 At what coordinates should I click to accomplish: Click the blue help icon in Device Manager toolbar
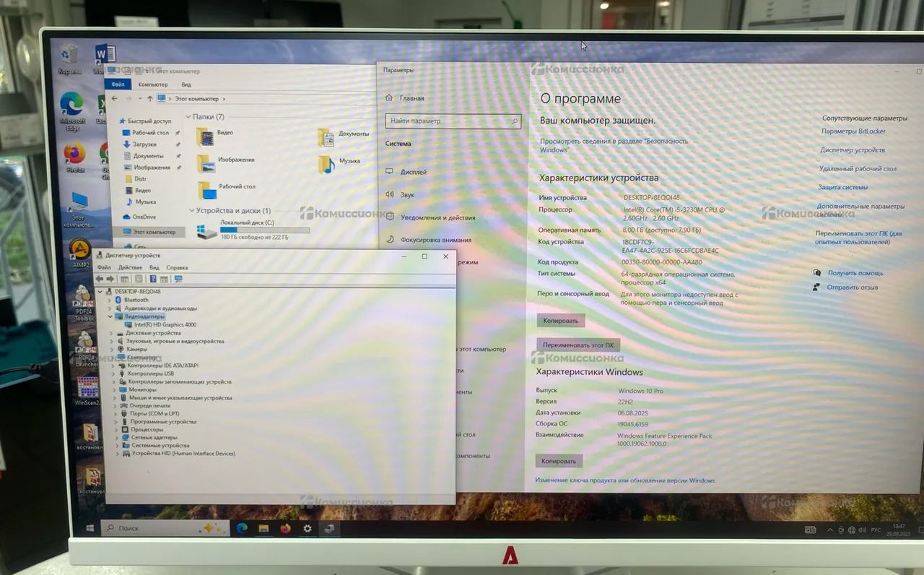152,279
